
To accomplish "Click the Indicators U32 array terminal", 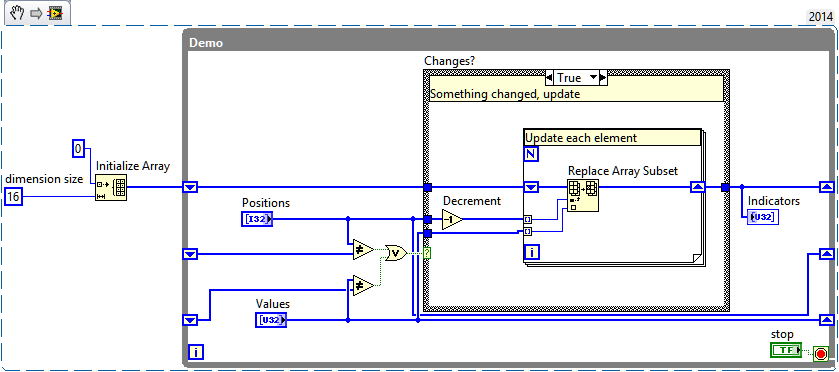I will 762,217.
